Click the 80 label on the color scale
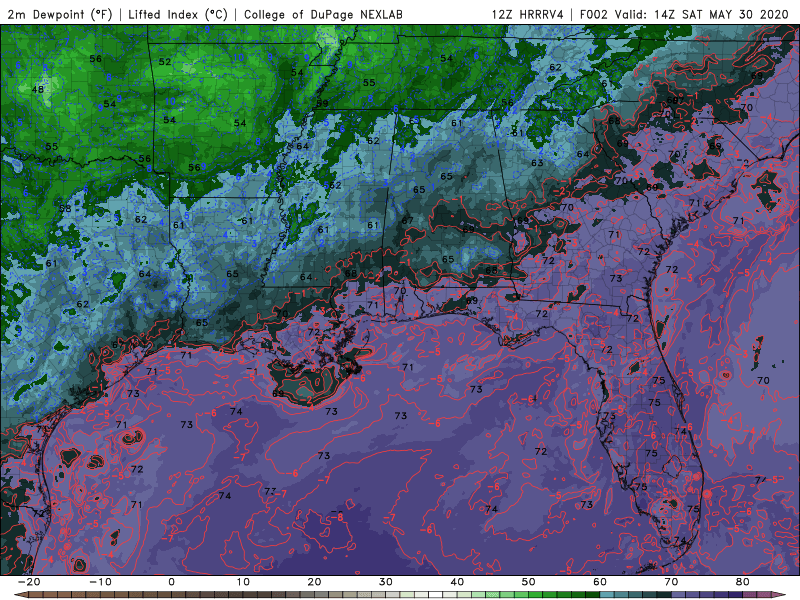This screenshot has width=800, height=600. click(x=743, y=582)
